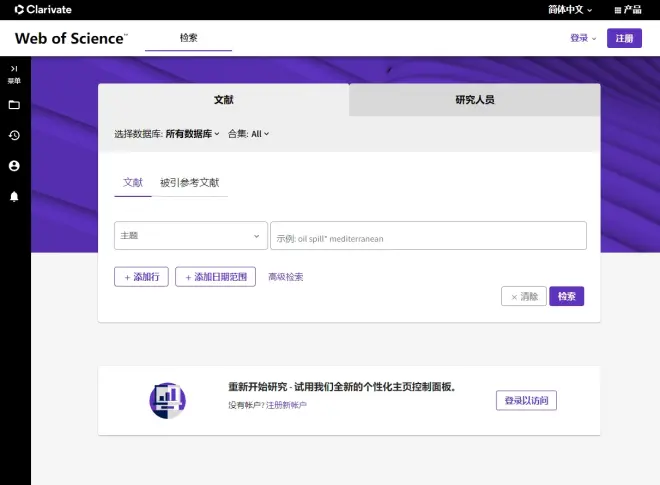Select the 检索 top navigation tab

(188, 38)
